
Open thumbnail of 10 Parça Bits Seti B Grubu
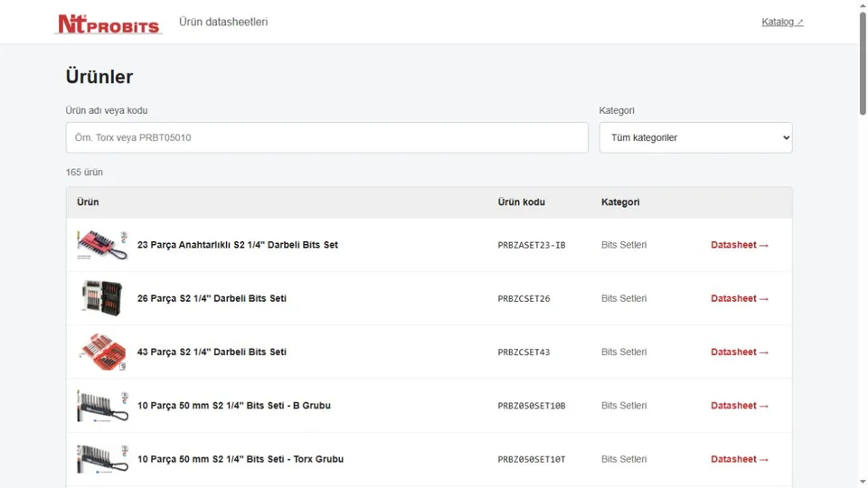(102, 406)
